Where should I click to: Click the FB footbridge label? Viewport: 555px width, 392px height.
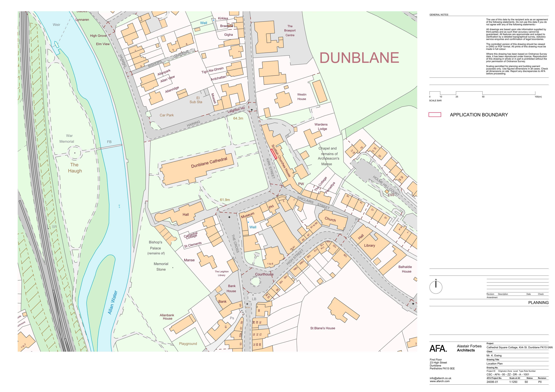109,142
